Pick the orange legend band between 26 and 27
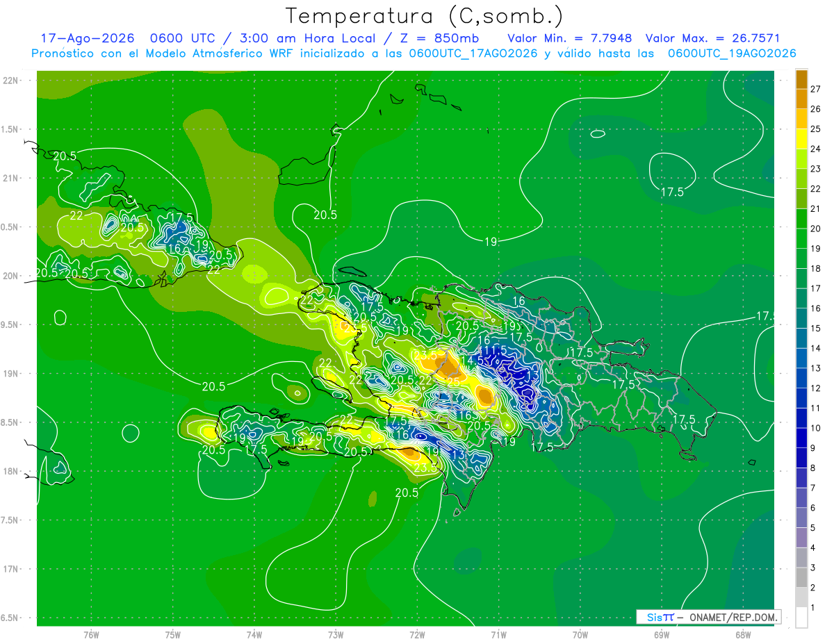This screenshot has width=834, height=644. tap(802, 99)
